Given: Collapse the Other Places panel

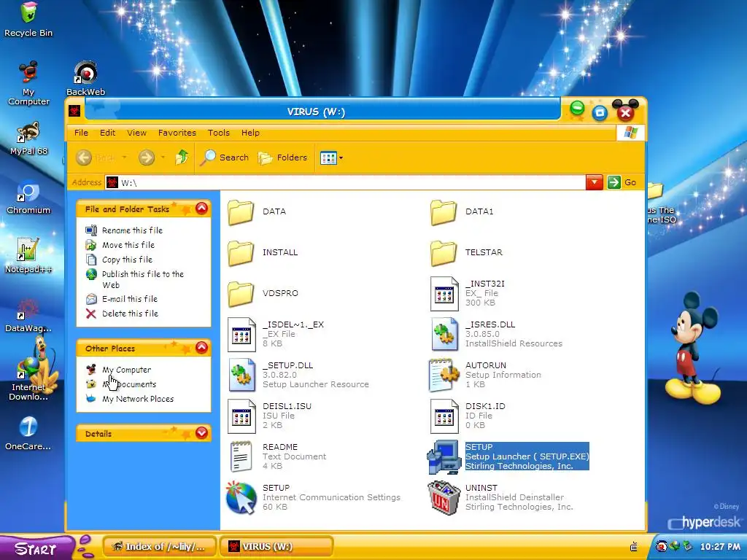Looking at the screenshot, I should click(x=201, y=348).
